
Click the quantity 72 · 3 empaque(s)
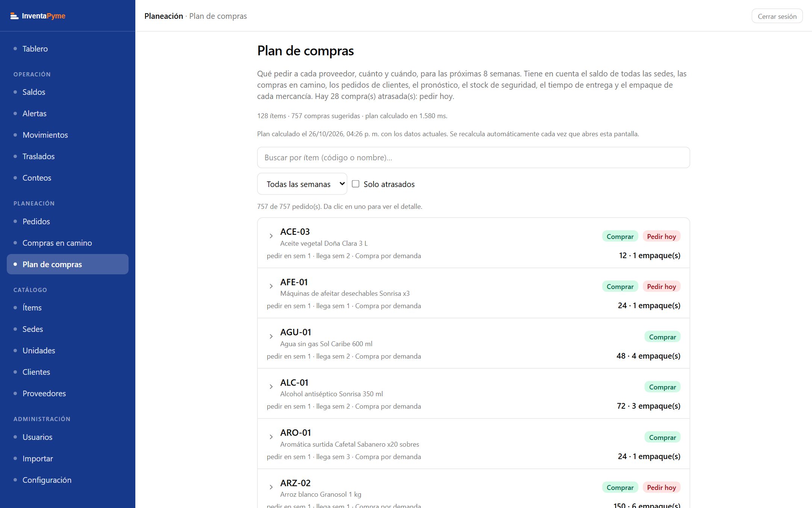(648, 406)
